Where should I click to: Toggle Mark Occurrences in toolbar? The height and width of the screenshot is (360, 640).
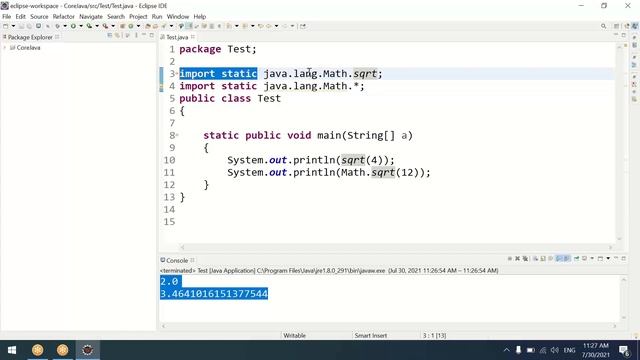coord(189,26)
